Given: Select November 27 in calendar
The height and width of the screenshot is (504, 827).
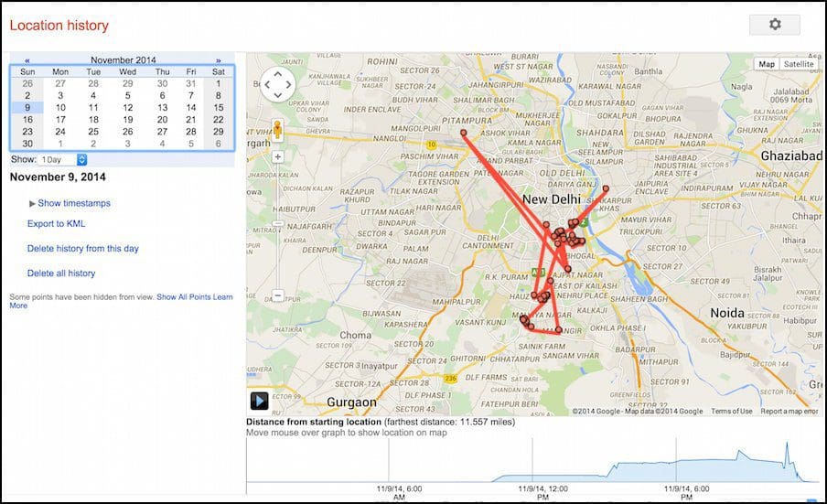Looking at the screenshot, I should (162, 132).
